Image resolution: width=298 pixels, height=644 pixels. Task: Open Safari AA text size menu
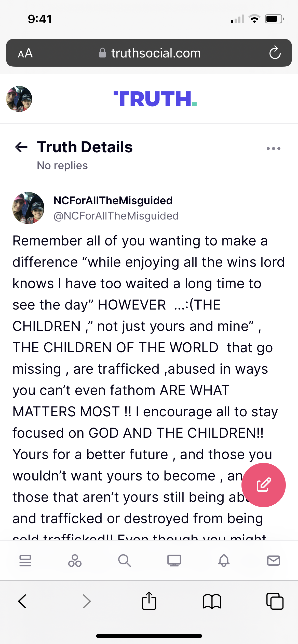(25, 53)
